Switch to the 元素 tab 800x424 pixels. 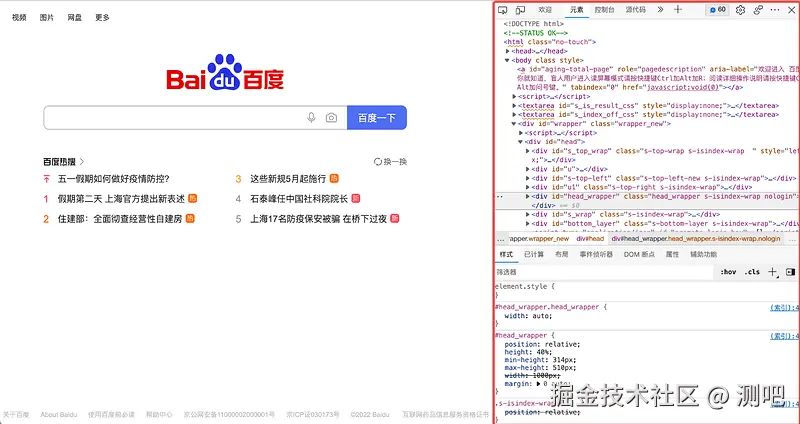click(577, 10)
